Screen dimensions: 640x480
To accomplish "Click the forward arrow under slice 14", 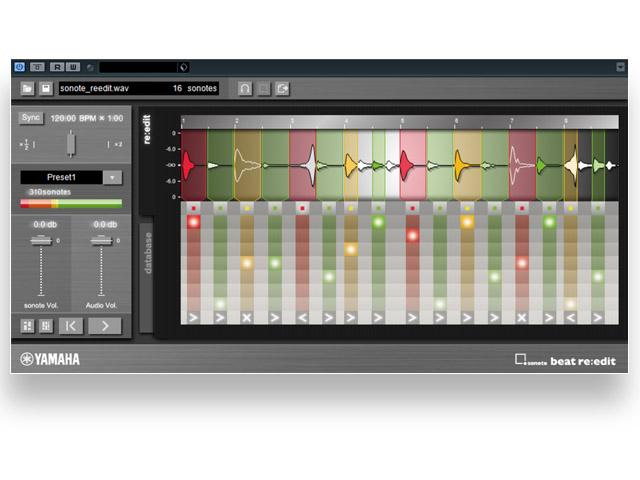I will tap(549, 318).
